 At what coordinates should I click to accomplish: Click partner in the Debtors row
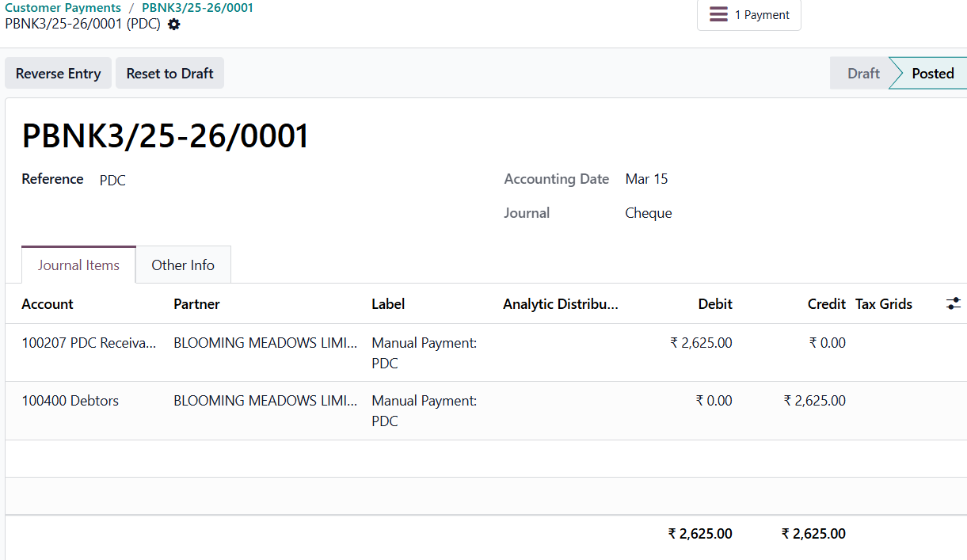tap(265, 401)
